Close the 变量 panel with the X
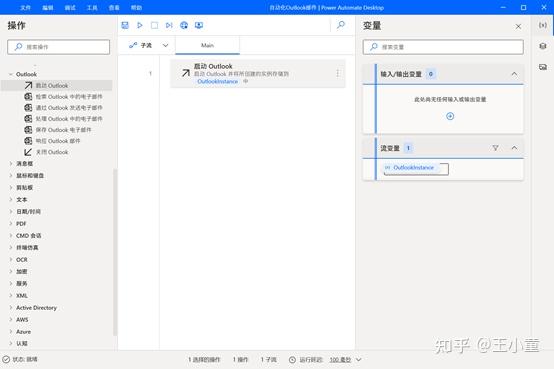This screenshot has width=554, height=369. point(518,27)
